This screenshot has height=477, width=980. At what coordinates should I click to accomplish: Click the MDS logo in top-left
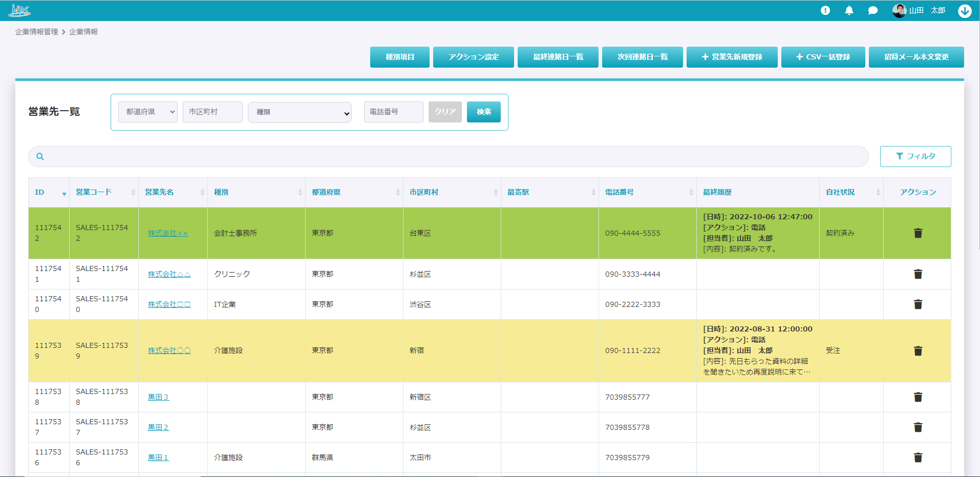pos(19,10)
